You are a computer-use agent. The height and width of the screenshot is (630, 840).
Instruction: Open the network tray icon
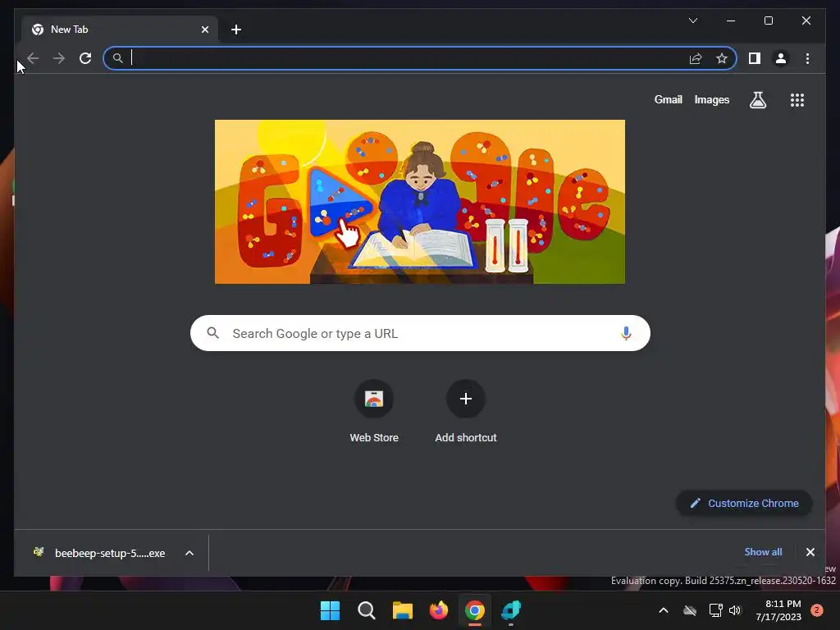click(x=715, y=610)
